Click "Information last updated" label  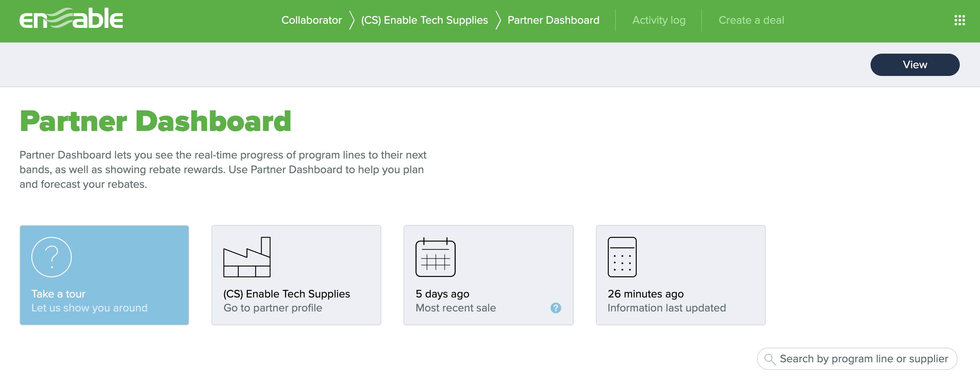coord(667,308)
